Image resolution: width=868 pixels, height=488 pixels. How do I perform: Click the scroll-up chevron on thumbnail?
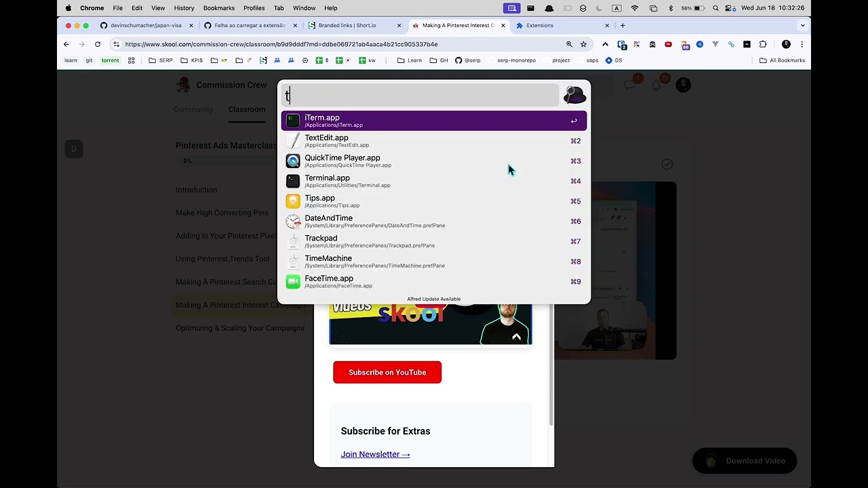click(516, 336)
